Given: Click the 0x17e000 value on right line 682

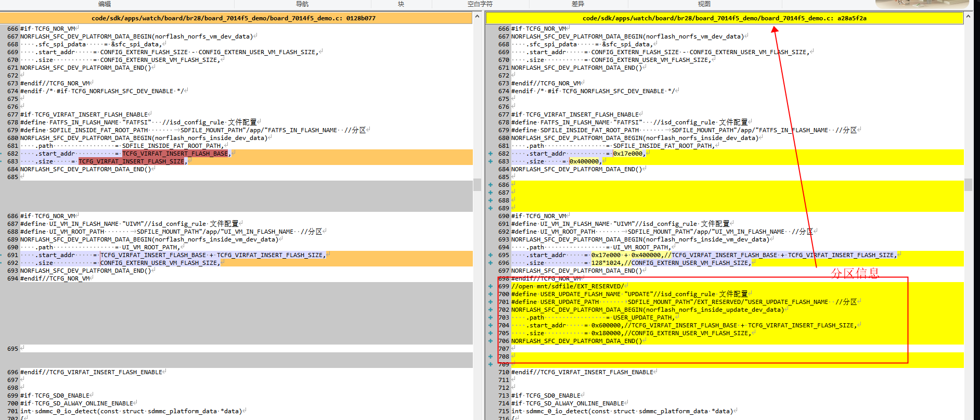Looking at the screenshot, I should click(x=628, y=154).
